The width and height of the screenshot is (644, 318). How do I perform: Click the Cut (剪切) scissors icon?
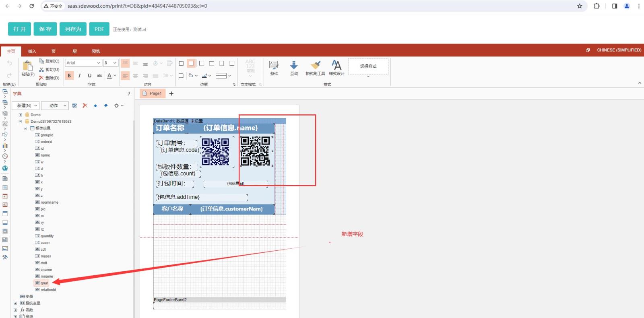pos(41,70)
